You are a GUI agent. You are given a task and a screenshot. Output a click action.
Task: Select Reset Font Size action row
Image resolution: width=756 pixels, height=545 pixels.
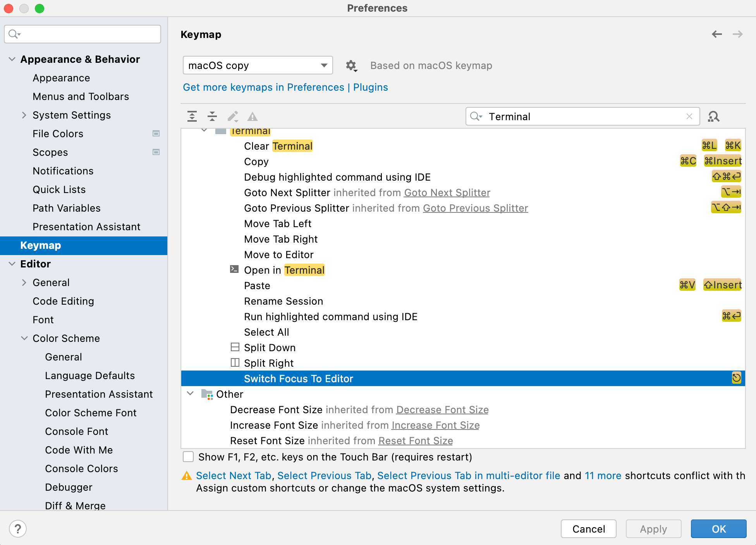tap(463, 441)
